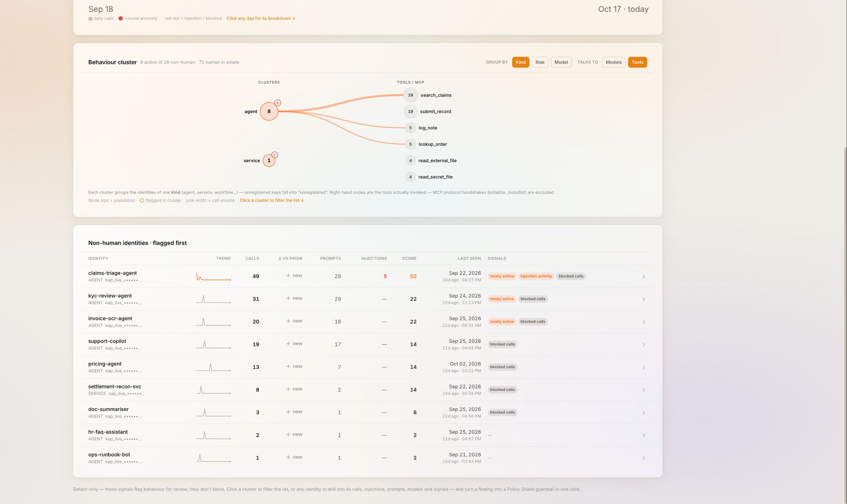Screen dimensions: 847x504
Task: Open the doc-summariser row chevron
Action: pos(644,412)
